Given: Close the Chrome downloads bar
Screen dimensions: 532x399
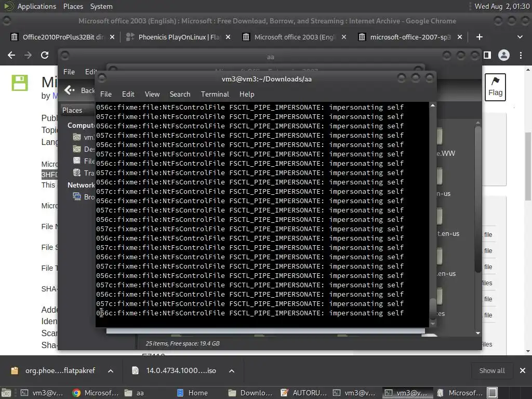Looking at the screenshot, I should 523,371.
